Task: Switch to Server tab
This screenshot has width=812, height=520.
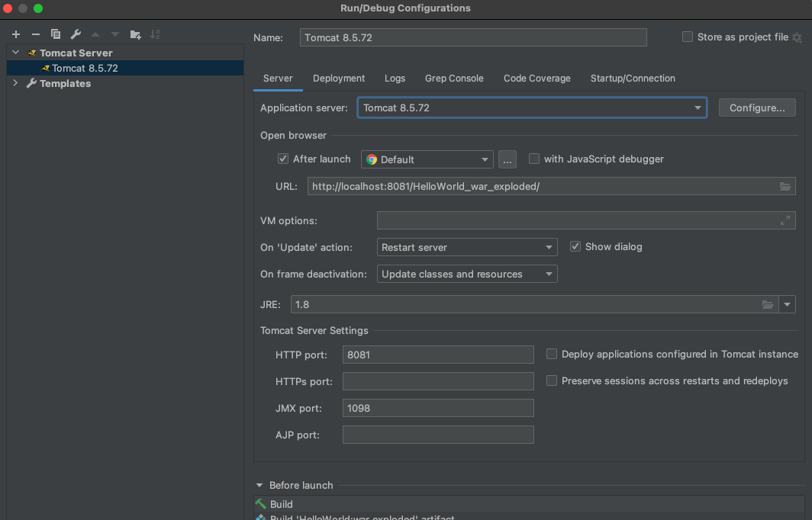Action: [278, 78]
